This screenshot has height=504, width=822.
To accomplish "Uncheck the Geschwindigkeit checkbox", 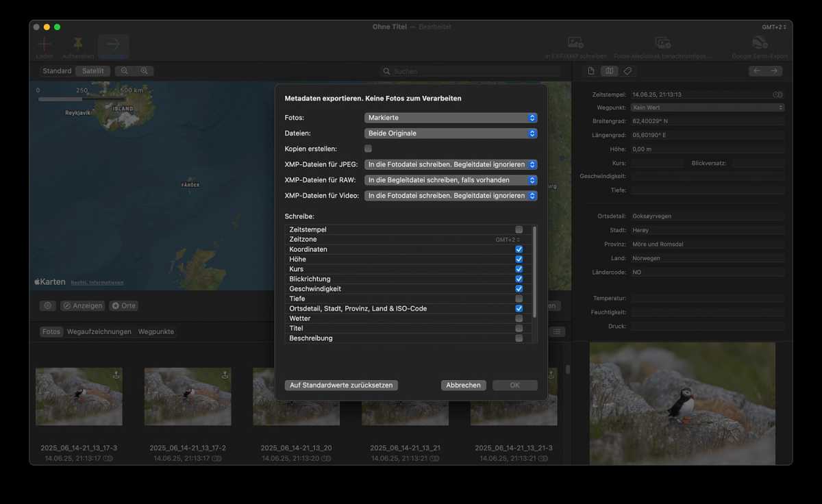I will pyautogui.click(x=519, y=289).
